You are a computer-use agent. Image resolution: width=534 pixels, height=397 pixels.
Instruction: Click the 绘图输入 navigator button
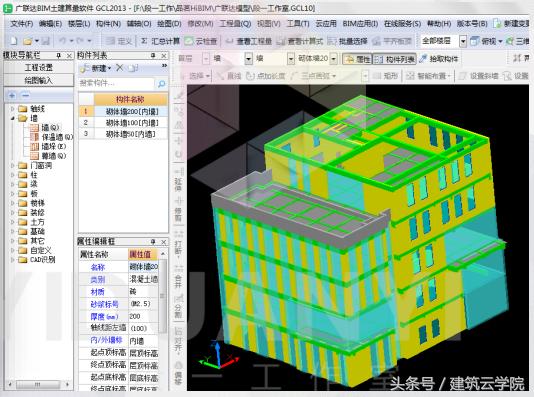pos(38,80)
